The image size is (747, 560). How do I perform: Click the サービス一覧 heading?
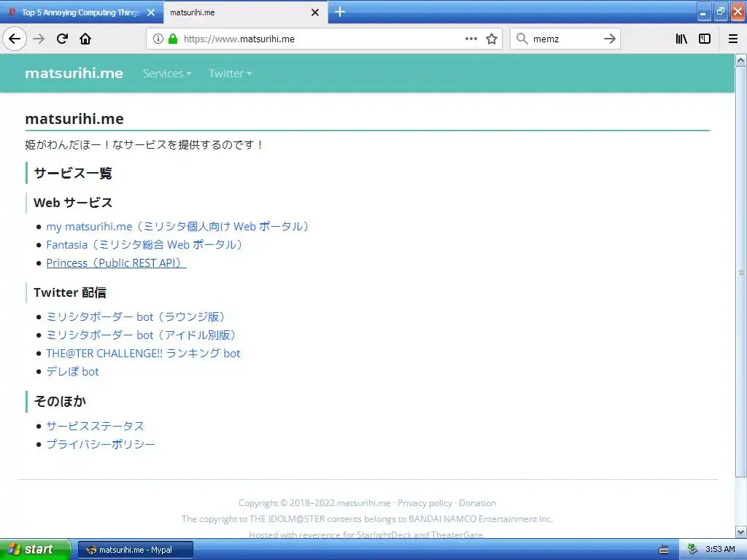73,173
